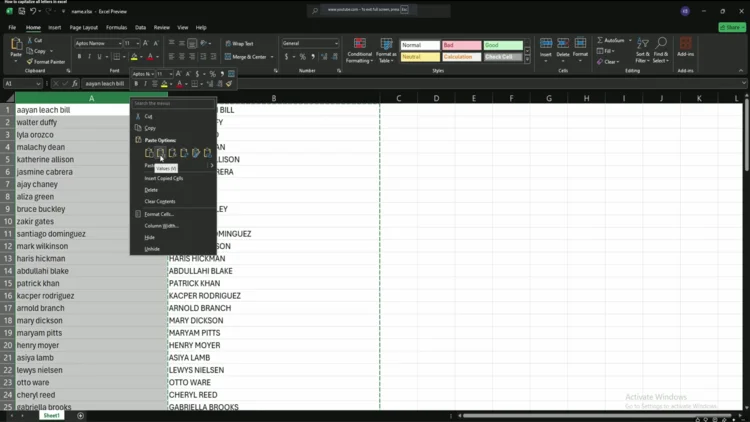Click the Share button

coord(732,28)
